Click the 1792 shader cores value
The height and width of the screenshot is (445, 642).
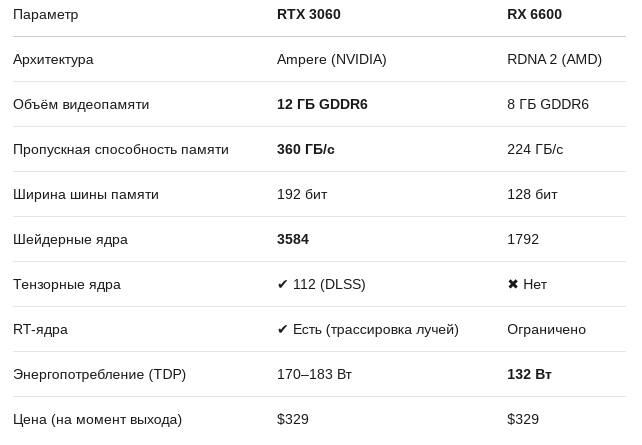(x=522, y=240)
